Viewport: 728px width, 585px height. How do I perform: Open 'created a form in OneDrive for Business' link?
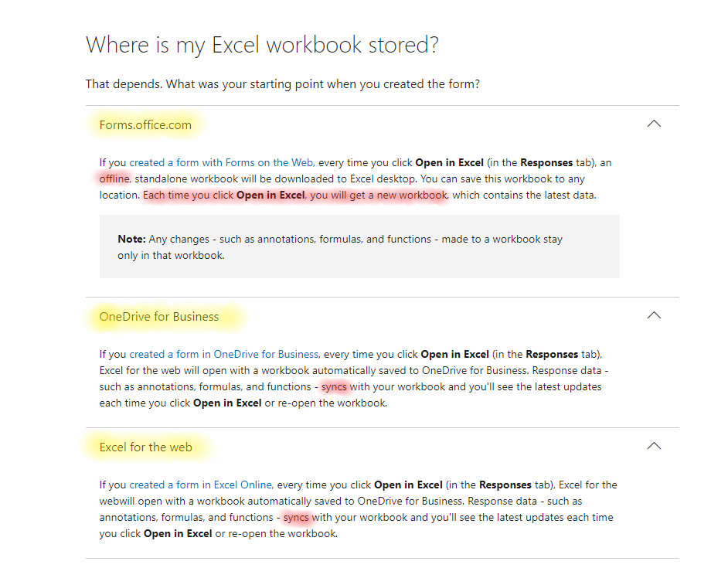(x=224, y=354)
